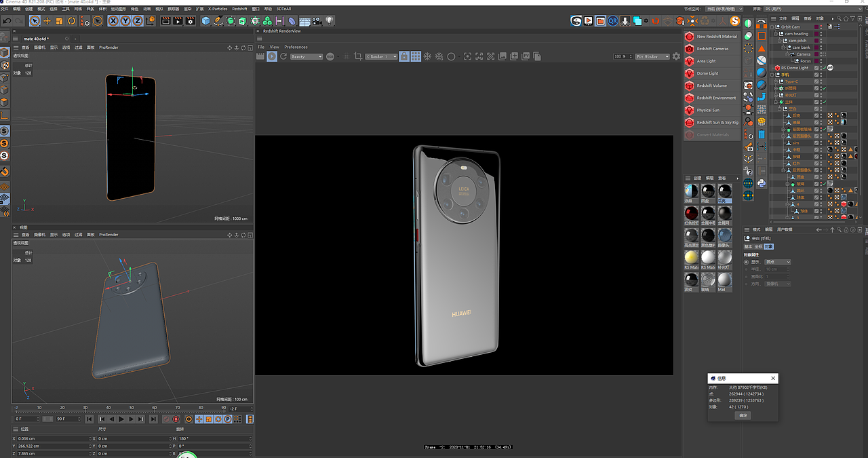Open the X-Particles menu
Image resolution: width=868 pixels, height=458 pixels.
coord(218,9)
